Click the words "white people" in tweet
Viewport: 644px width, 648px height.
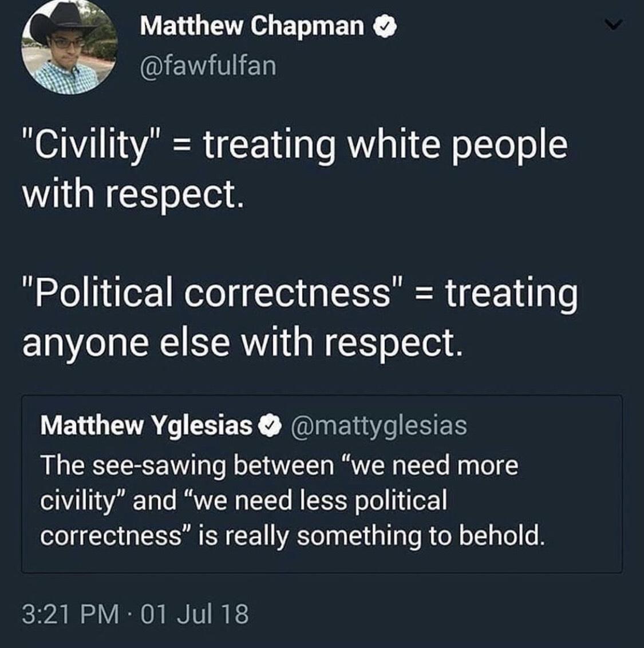457,145
